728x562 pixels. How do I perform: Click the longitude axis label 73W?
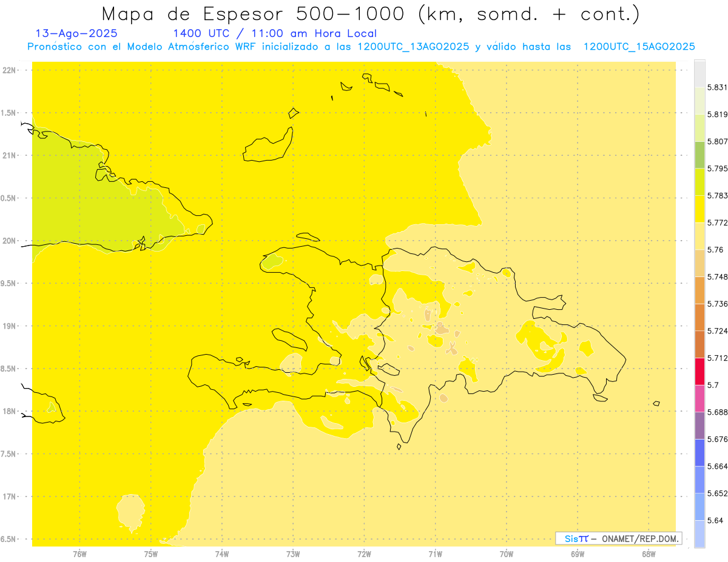click(293, 554)
